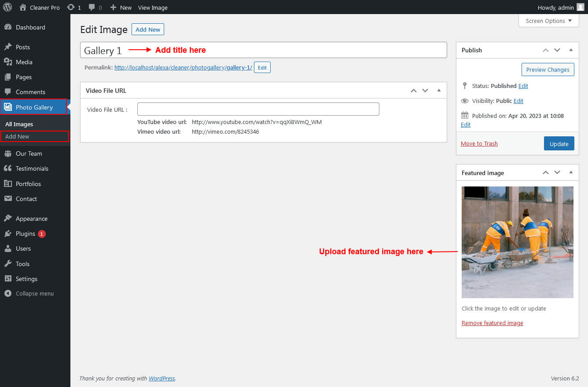588x387 pixels.
Task: Click the Our Team group icon
Action: point(8,153)
